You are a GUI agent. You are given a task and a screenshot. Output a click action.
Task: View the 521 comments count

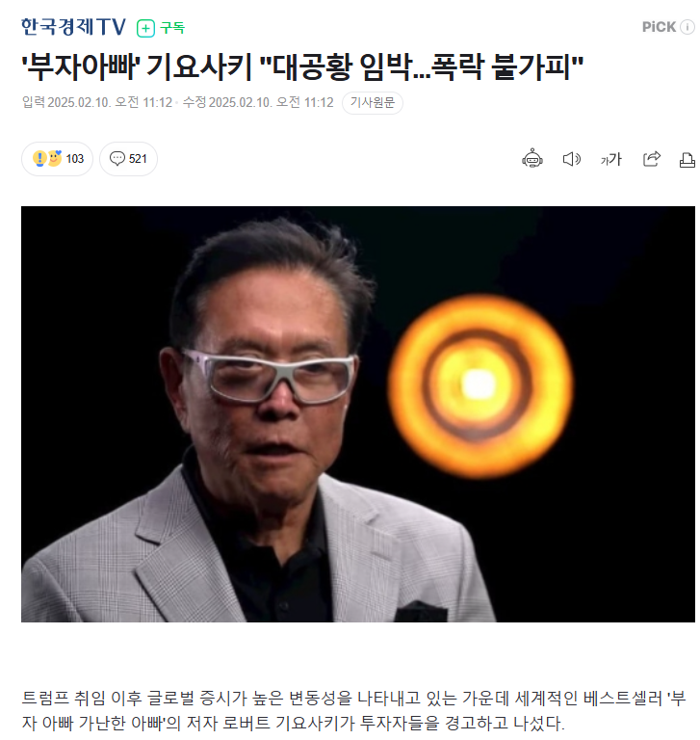138,159
